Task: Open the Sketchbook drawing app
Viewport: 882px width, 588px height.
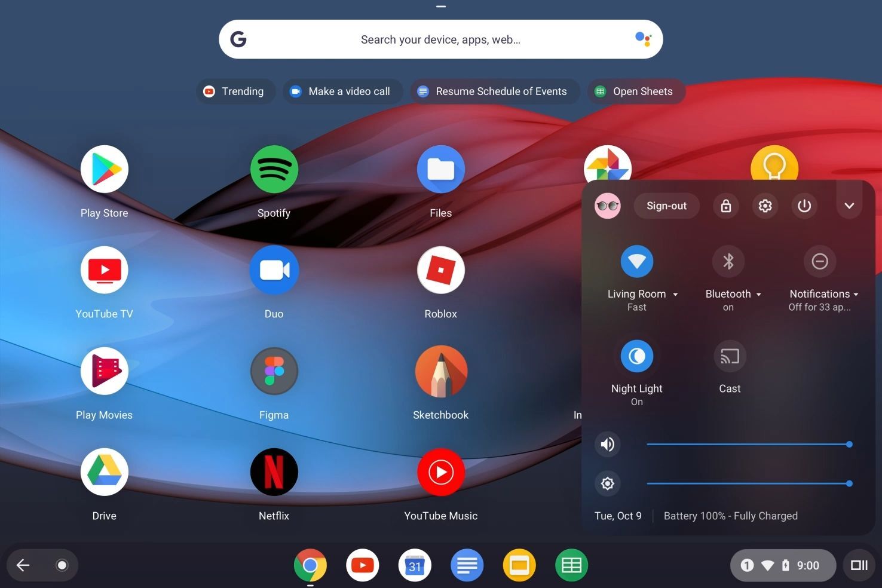Action: coord(440,371)
